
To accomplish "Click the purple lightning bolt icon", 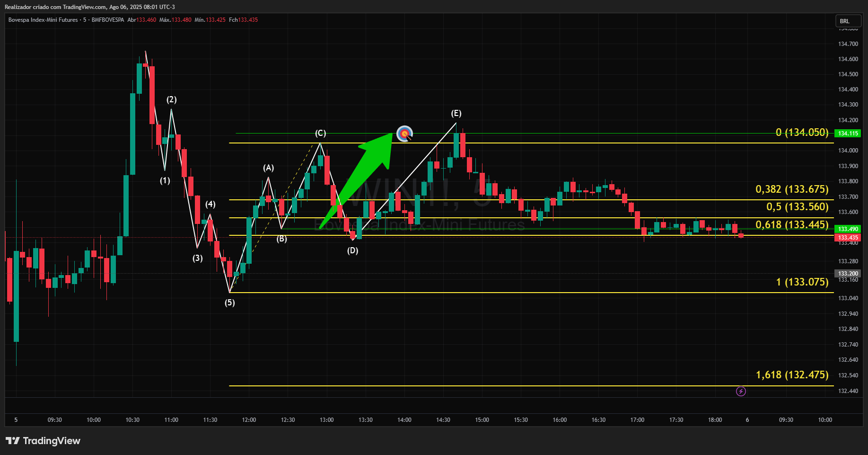I will click(x=741, y=391).
